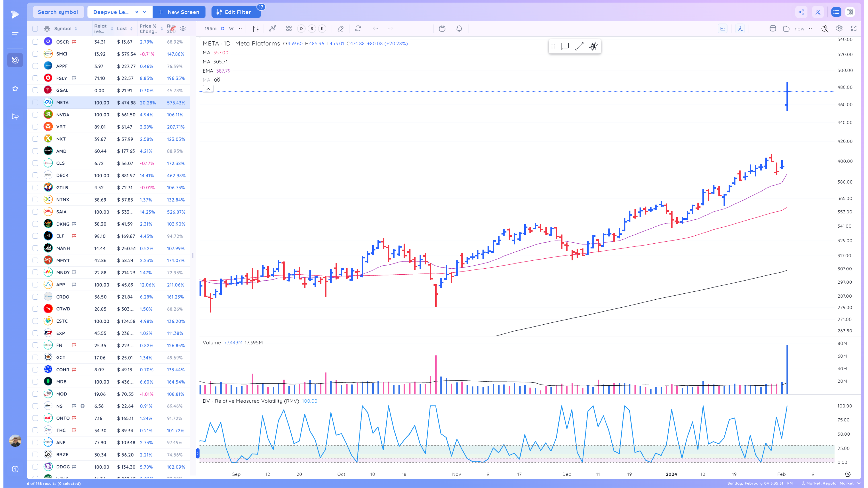Click the fullscreen expand icon
The width and height of the screenshot is (868, 488).
(854, 29)
